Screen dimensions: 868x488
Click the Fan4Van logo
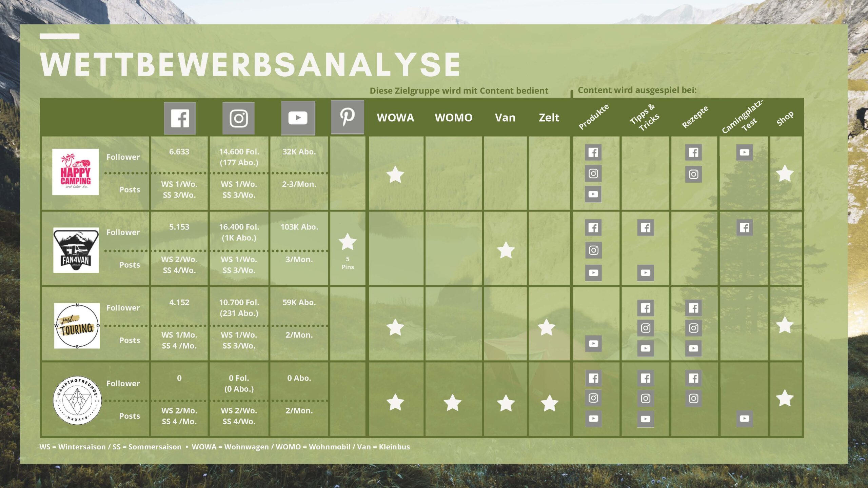76,250
